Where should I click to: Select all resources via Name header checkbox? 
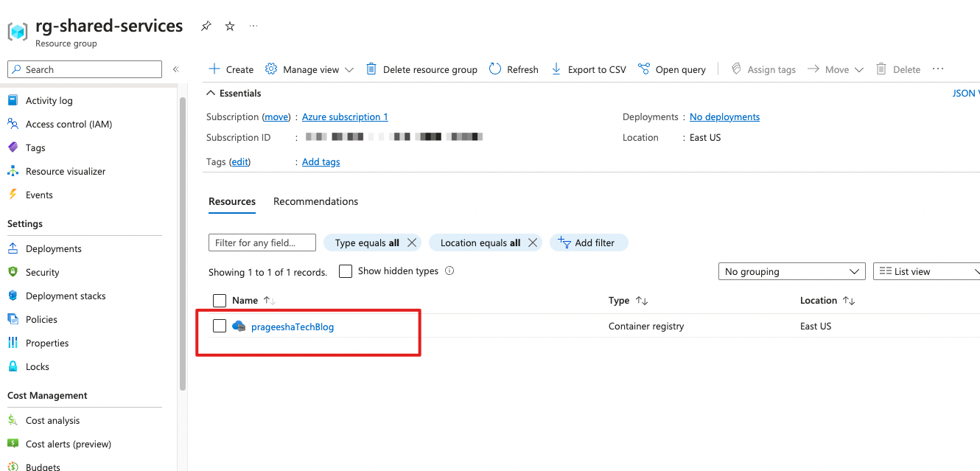219,300
